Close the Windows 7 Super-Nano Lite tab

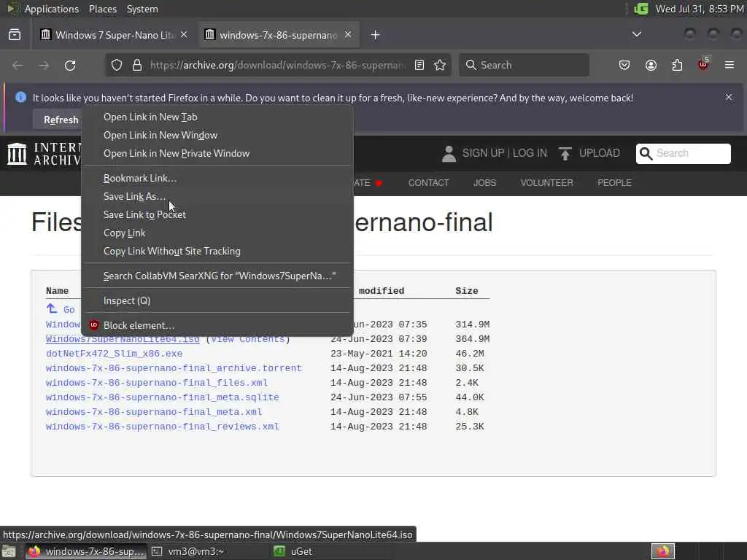(184, 35)
